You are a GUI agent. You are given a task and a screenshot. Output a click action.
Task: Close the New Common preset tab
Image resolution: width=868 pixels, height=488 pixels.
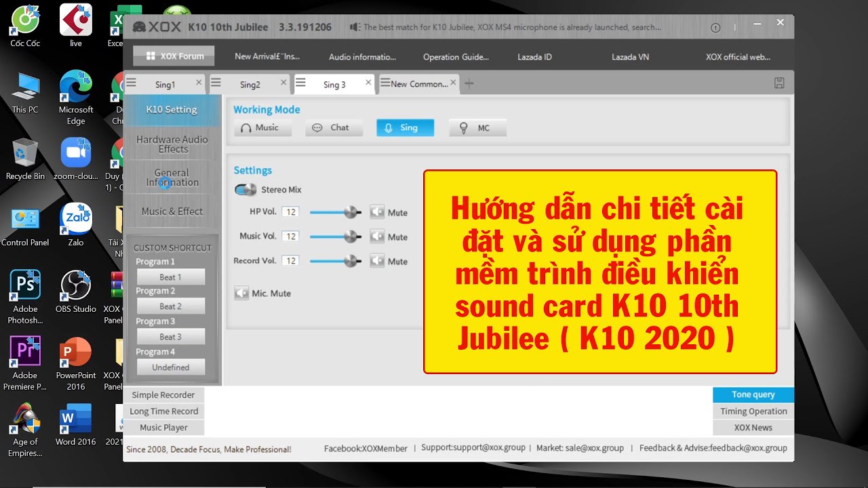tap(453, 82)
